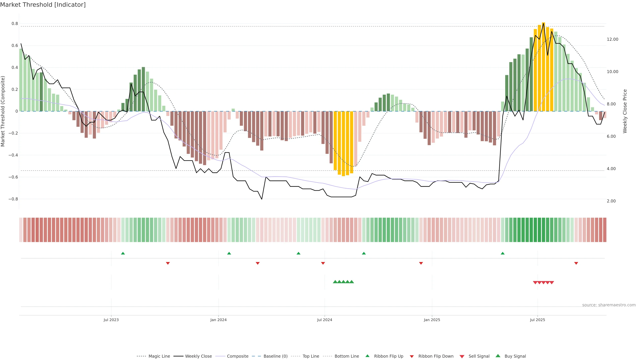Viewport: 644px width, 362px height.
Task: Click the Sell Signal legend marker icon
Action: click(x=462, y=356)
